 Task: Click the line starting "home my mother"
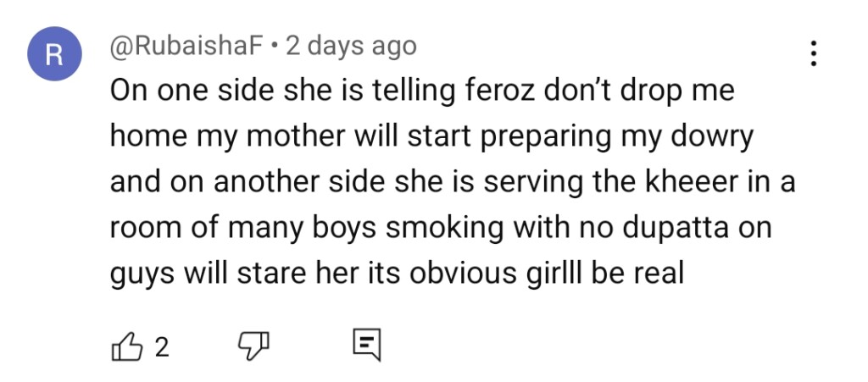pyautogui.click(x=431, y=137)
